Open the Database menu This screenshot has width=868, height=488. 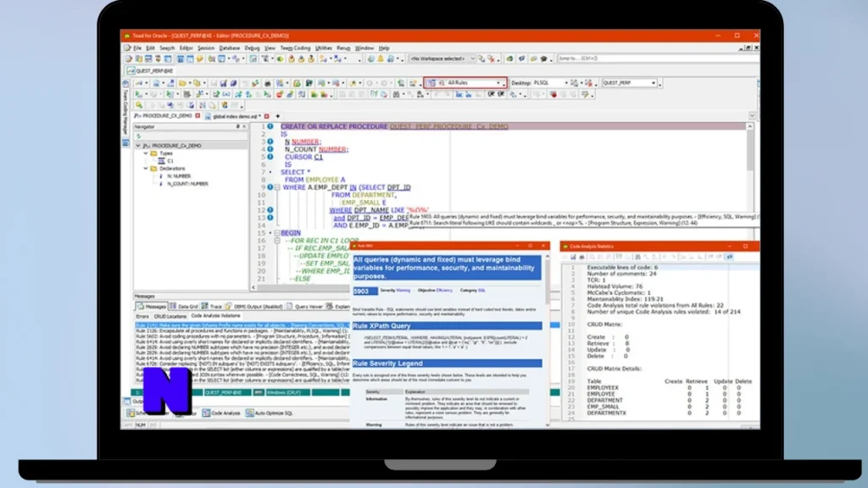click(229, 48)
